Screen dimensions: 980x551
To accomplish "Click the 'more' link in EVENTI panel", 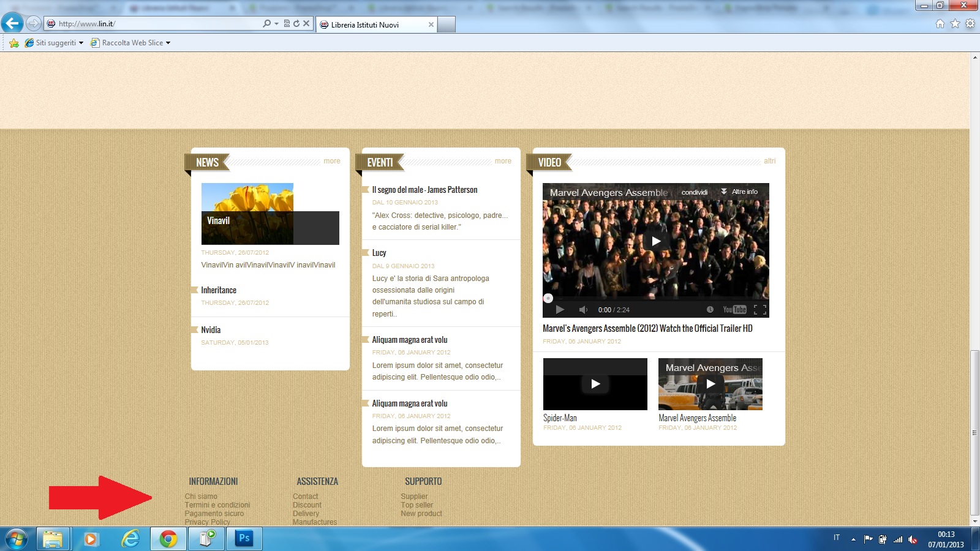I will click(503, 161).
